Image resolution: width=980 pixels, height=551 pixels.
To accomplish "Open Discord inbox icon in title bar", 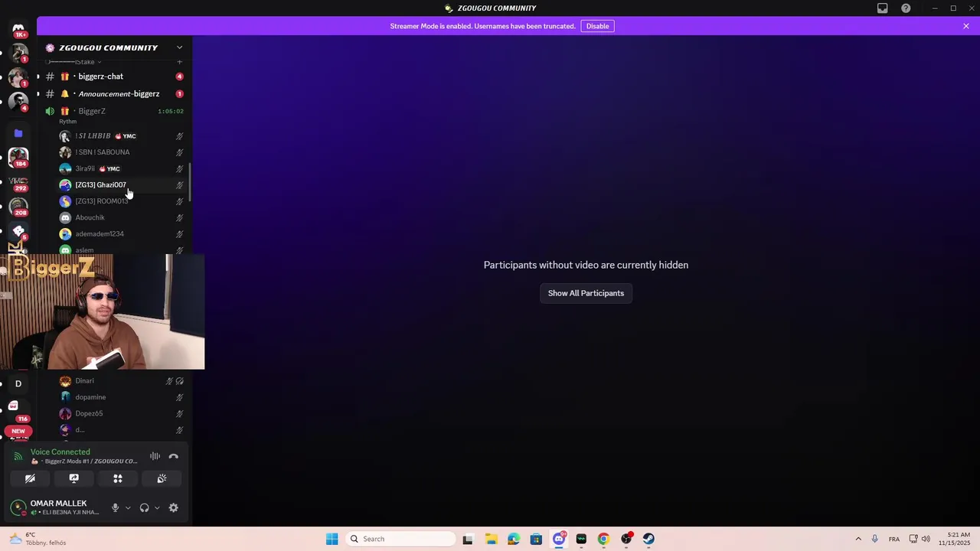I will click(883, 8).
